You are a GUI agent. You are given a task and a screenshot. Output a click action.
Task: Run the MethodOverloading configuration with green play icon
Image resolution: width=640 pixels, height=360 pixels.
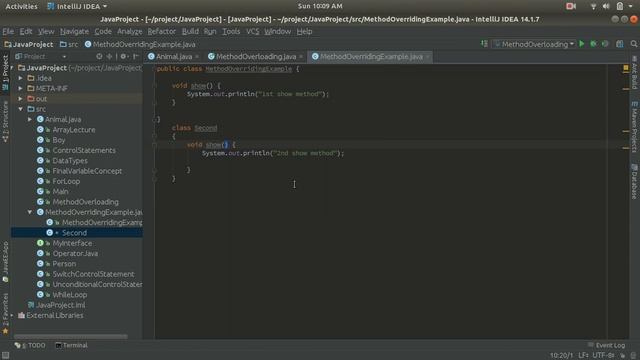pyautogui.click(x=582, y=44)
